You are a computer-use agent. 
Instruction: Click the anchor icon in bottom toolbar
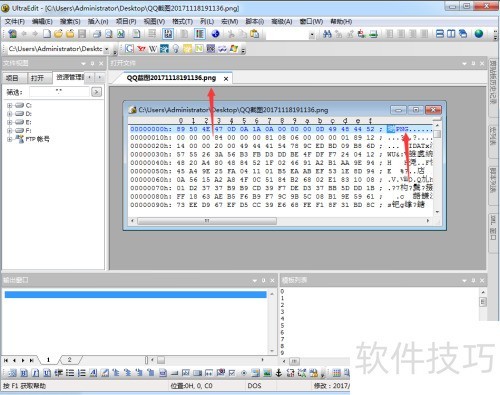click(279, 373)
